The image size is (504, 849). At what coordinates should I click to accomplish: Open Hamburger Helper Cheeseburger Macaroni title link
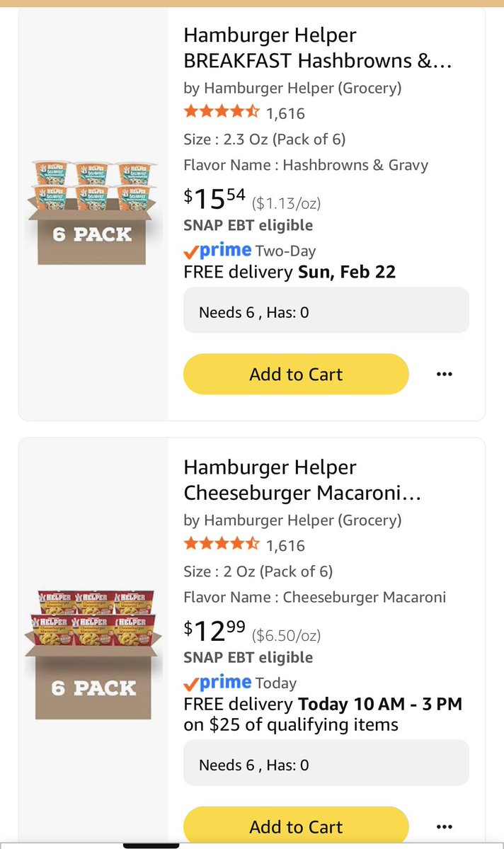(302, 480)
